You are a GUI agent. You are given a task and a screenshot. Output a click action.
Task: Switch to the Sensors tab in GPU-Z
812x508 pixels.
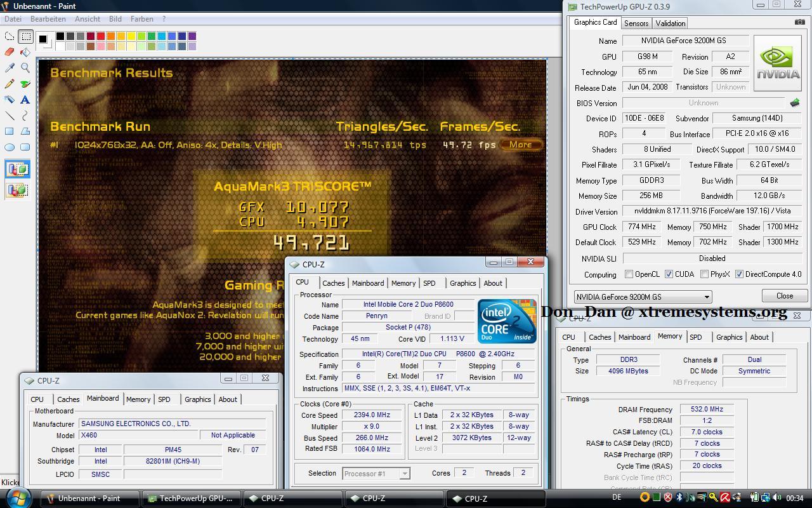click(x=636, y=23)
